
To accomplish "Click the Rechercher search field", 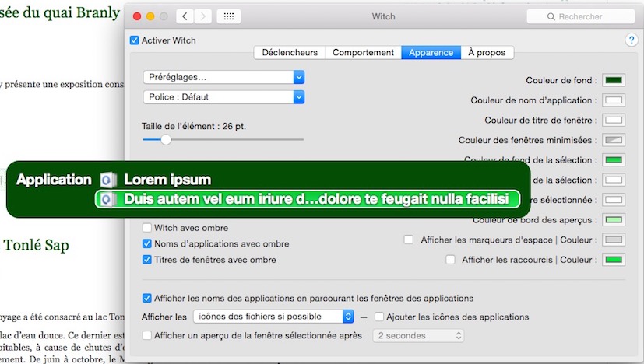I will tap(580, 16).
